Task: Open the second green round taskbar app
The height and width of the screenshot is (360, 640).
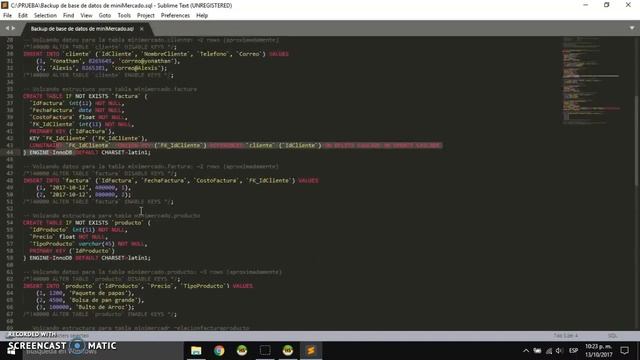Action: tap(288, 351)
